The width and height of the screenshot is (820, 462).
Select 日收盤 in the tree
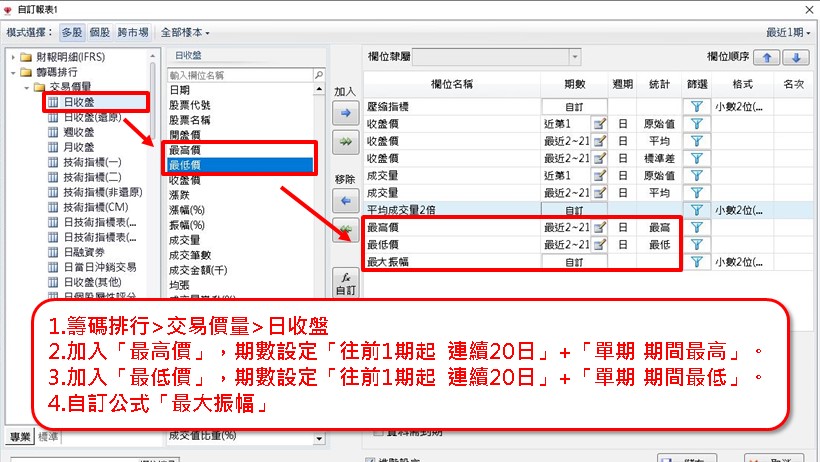[x=79, y=103]
